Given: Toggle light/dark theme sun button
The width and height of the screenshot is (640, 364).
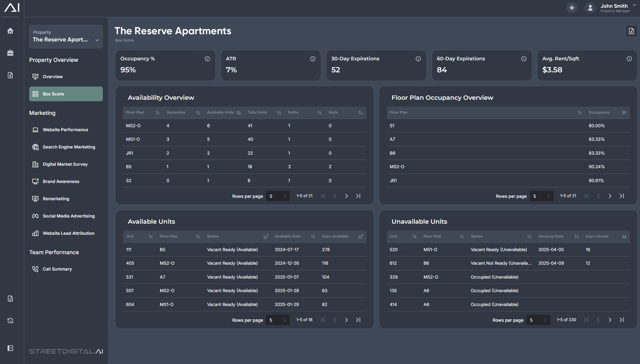Looking at the screenshot, I should tap(572, 8).
